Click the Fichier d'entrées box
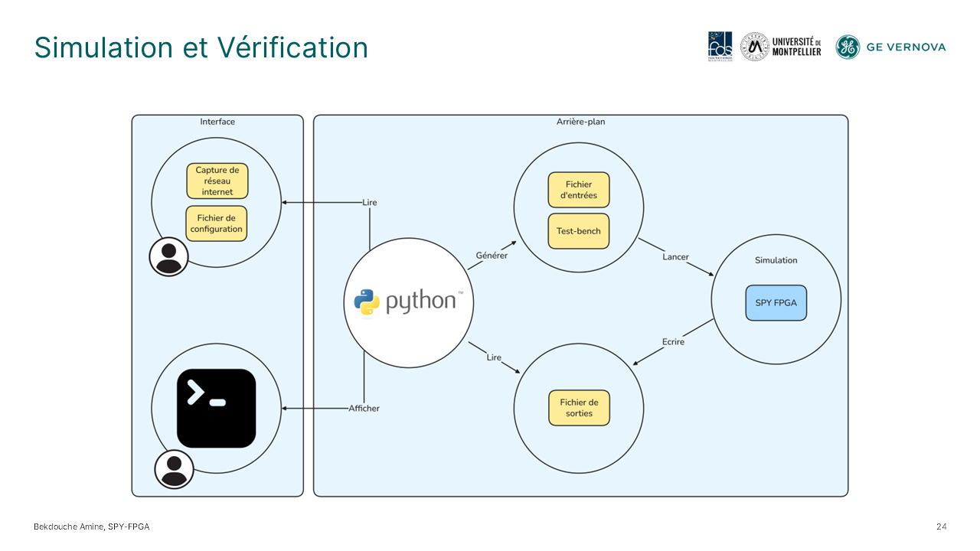This screenshot has width=980, height=551. click(x=579, y=190)
